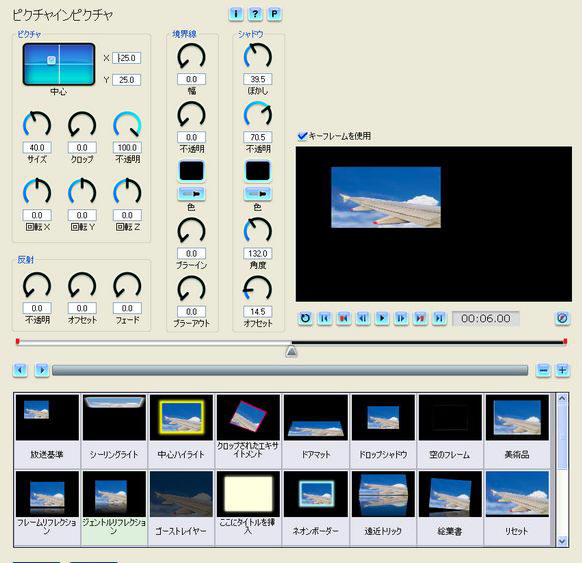Go to the next keyframe icon
The width and height of the screenshot is (582, 563).
[x=420, y=318]
